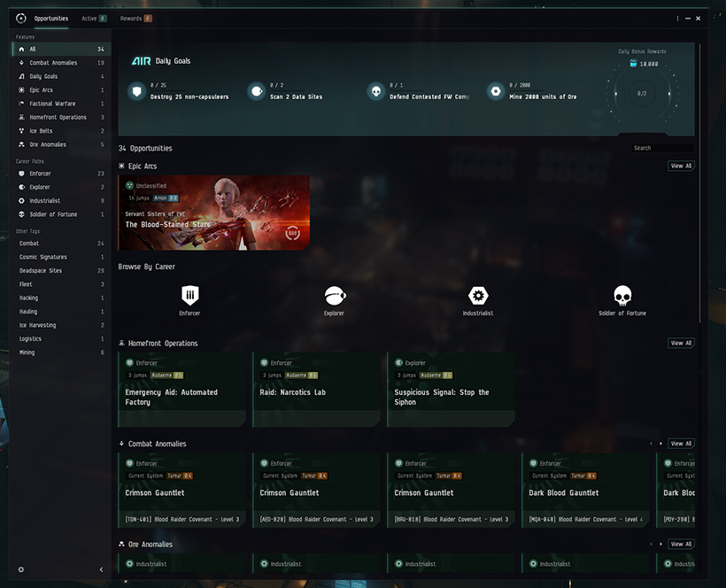View all Combat Anomalies
The width and height of the screenshot is (726, 588).
[x=681, y=444]
